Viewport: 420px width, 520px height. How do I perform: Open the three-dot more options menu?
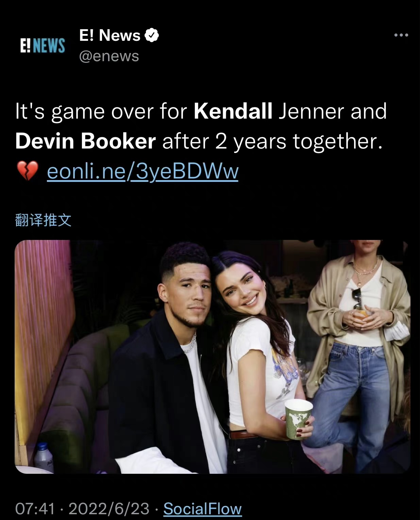point(401,35)
